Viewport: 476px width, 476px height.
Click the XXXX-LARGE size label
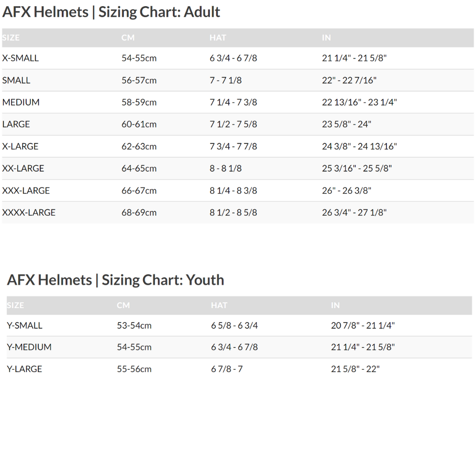pyautogui.click(x=29, y=212)
